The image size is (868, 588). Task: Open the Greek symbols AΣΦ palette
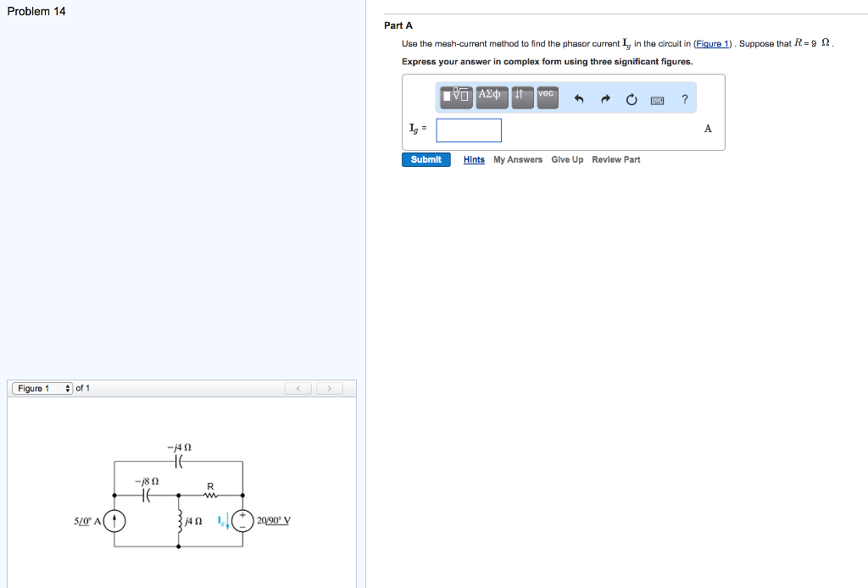coord(492,97)
